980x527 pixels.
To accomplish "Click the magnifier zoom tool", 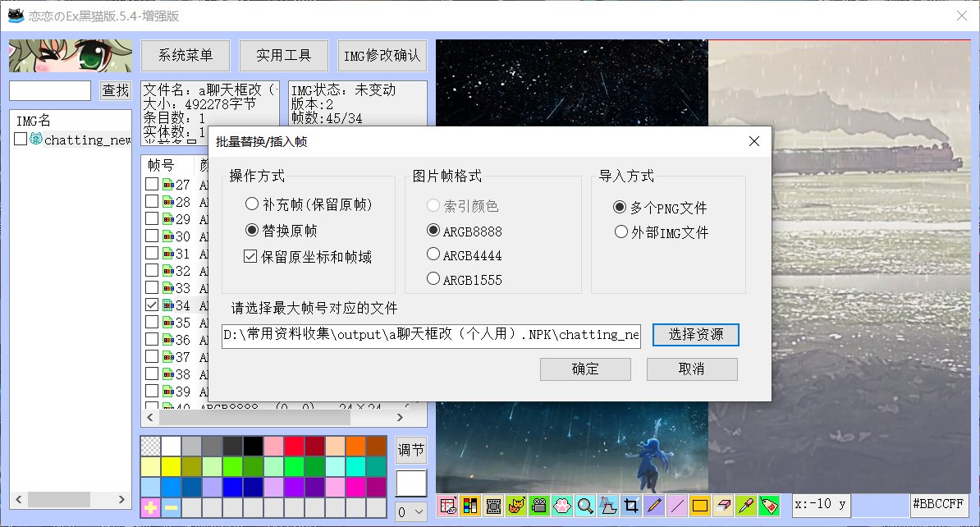I will [585, 506].
